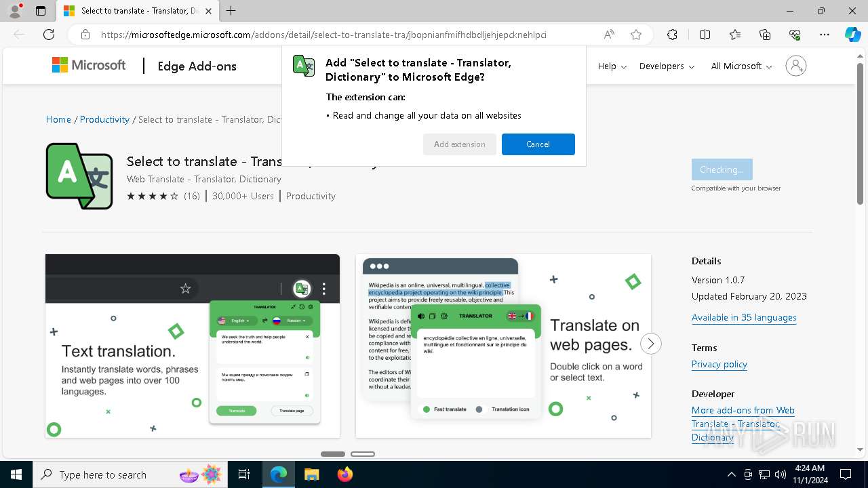Cancel the add extension dialog
This screenshot has width=868, height=488.
(x=538, y=144)
